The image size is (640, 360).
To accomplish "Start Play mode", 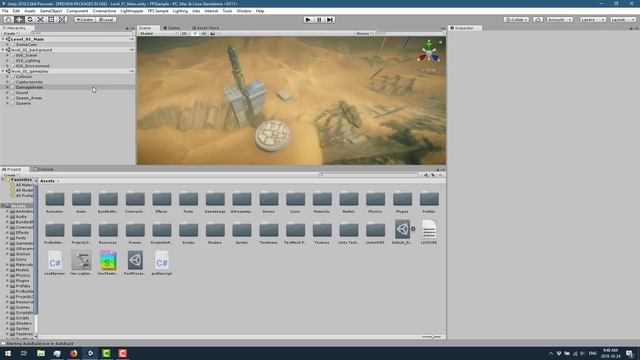I will coord(308,20).
